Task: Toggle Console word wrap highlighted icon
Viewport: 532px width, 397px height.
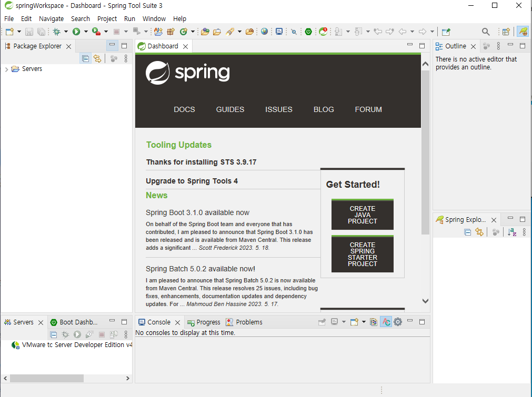Action: pyautogui.click(x=386, y=322)
